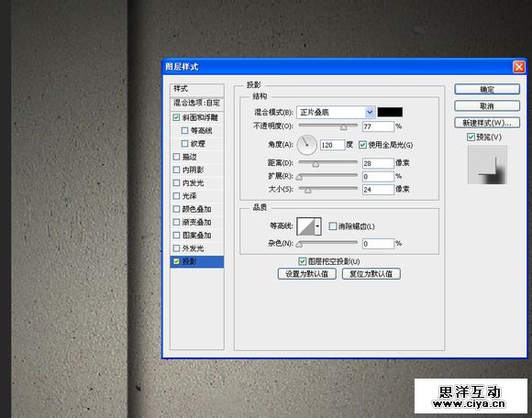Select 斜面和浮雕 style item
532x418 pixels.
pos(197,117)
